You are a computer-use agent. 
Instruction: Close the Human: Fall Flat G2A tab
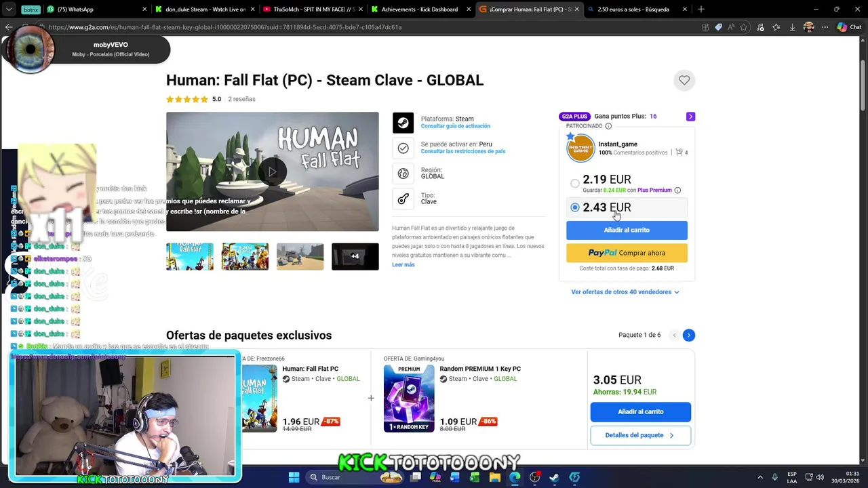(576, 9)
